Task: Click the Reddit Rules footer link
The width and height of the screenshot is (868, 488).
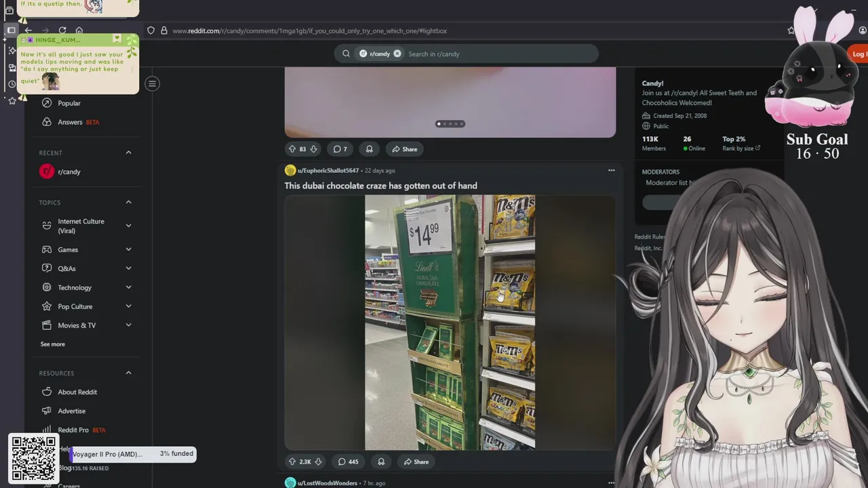Action: (x=649, y=237)
